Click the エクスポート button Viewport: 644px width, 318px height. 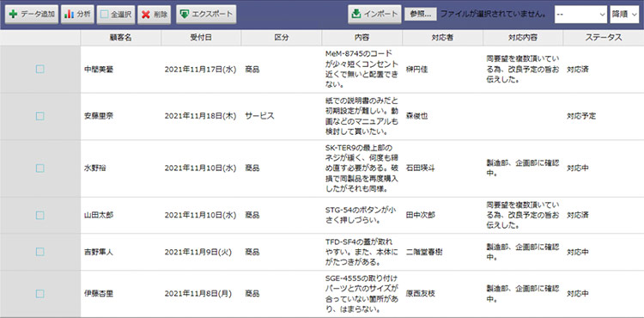pyautogui.click(x=206, y=14)
